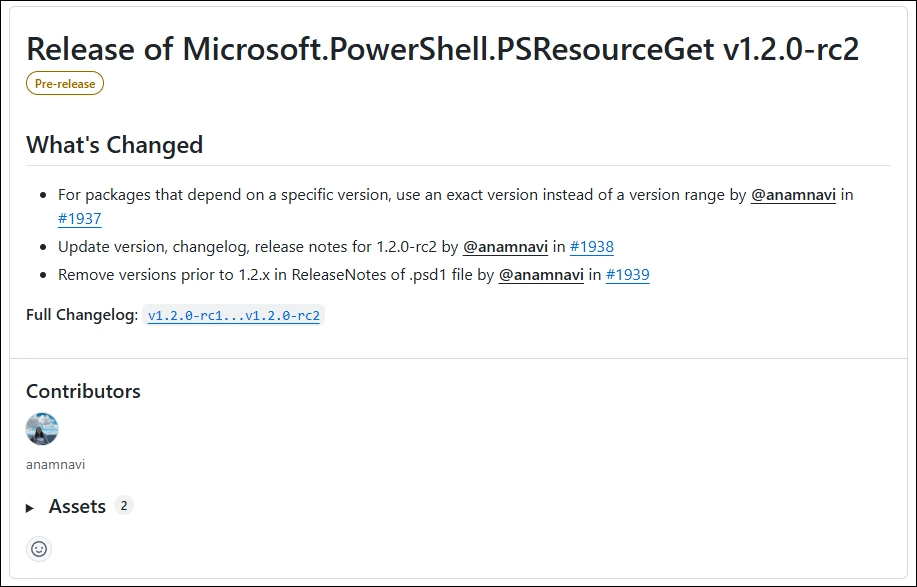Click the Contributors heading

(83, 391)
